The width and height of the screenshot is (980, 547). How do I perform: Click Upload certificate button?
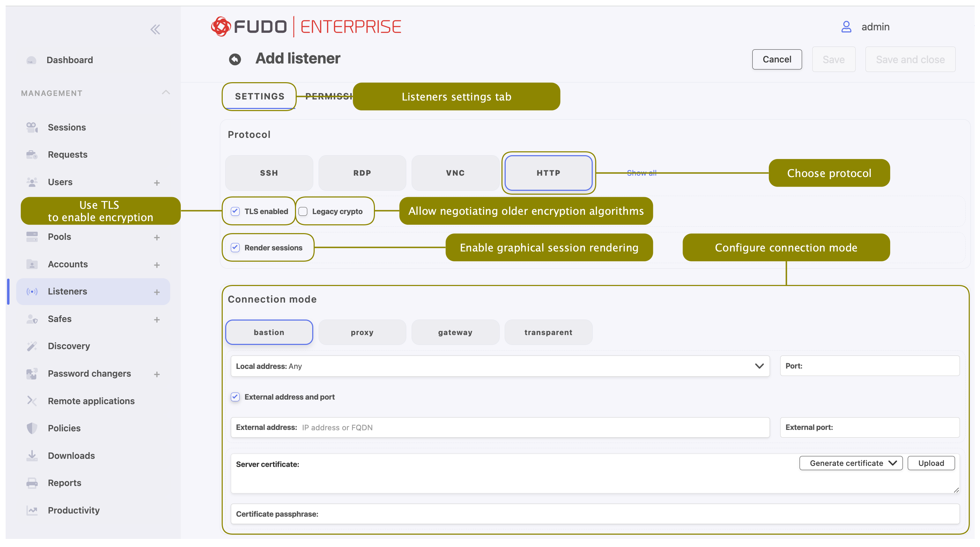click(931, 463)
